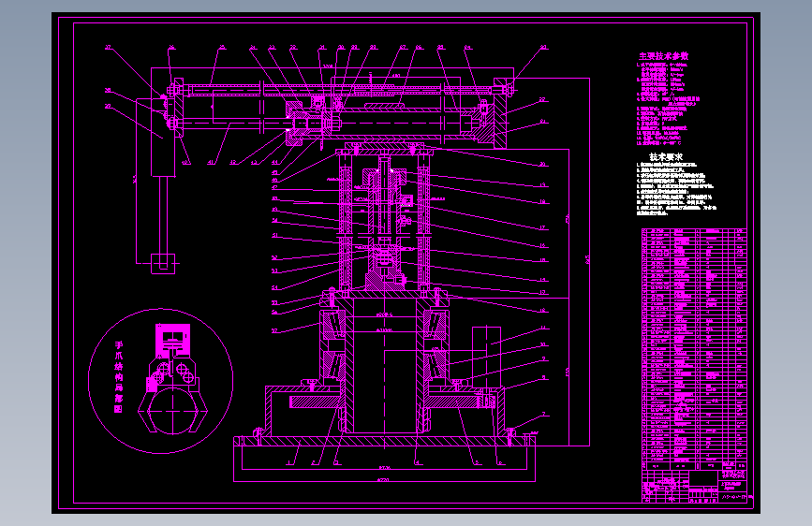The width and height of the screenshot is (812, 526).
Task: Click part balloon number 41
Action: (211, 163)
